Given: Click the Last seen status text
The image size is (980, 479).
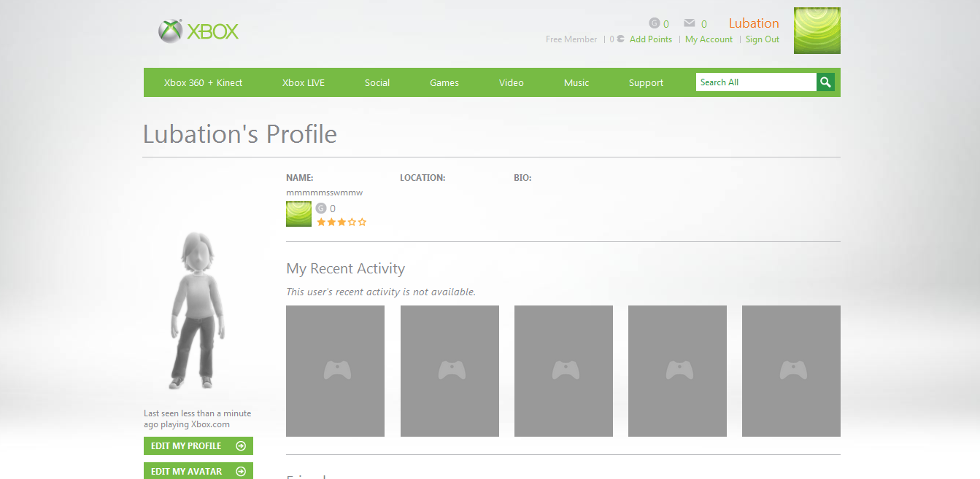Looking at the screenshot, I should (x=198, y=418).
